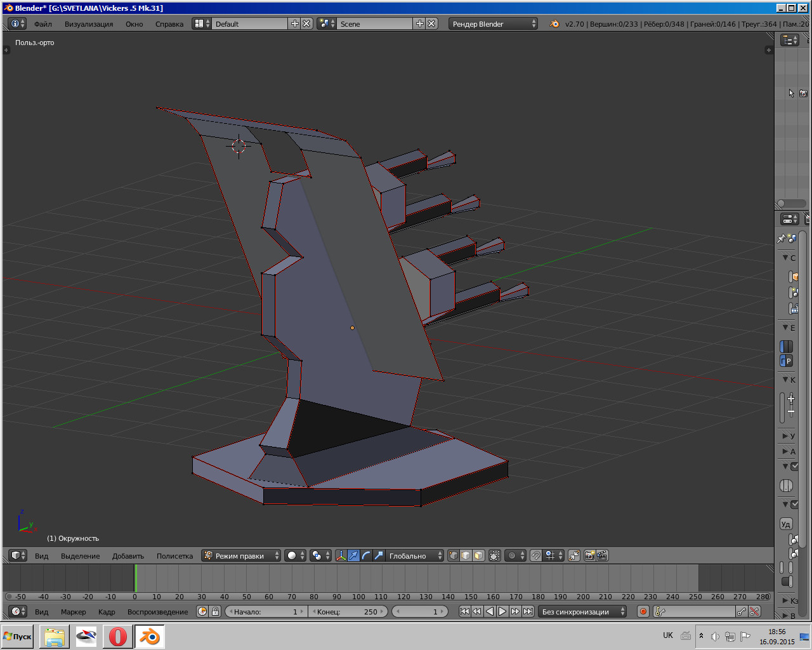This screenshot has width=812, height=650.
Task: Click the play animation button in timeline
Action: 502,611
